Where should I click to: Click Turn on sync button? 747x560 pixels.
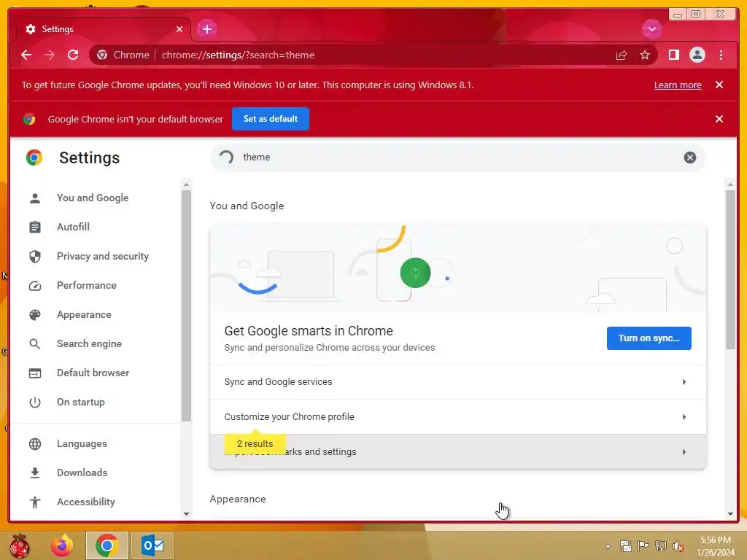tap(649, 338)
